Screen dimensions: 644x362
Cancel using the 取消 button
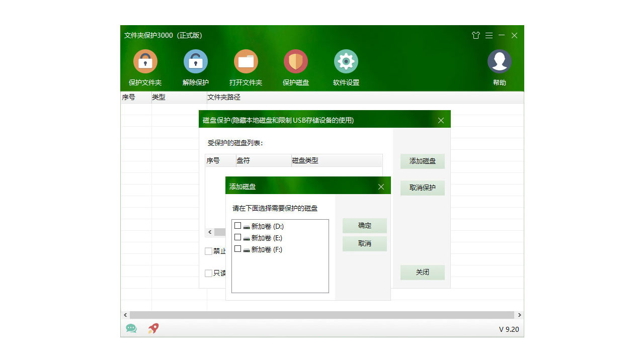pyautogui.click(x=364, y=243)
